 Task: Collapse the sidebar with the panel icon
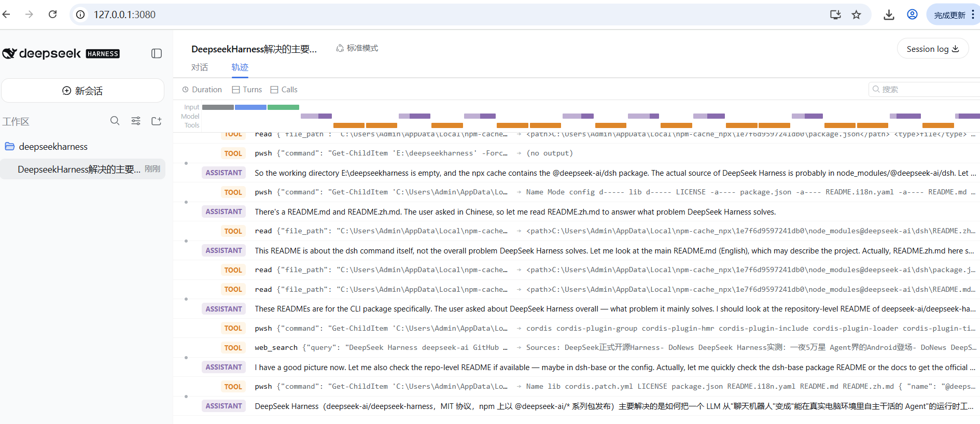157,53
